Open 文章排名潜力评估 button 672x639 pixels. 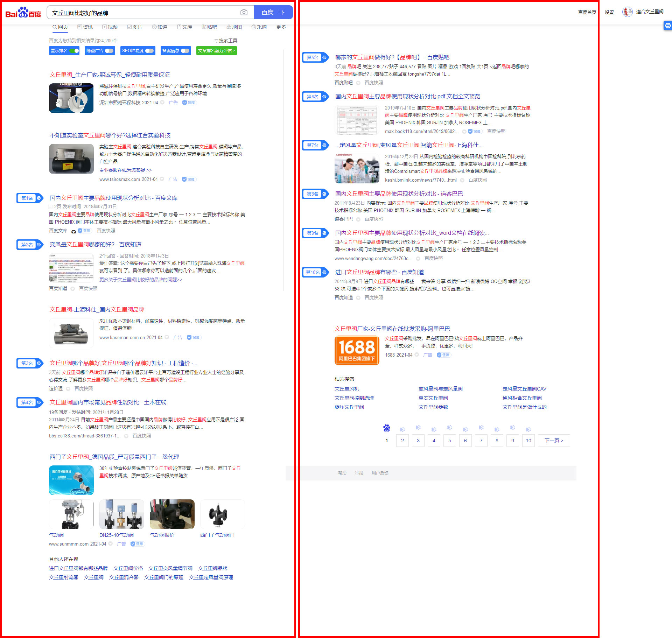pyautogui.click(x=216, y=51)
